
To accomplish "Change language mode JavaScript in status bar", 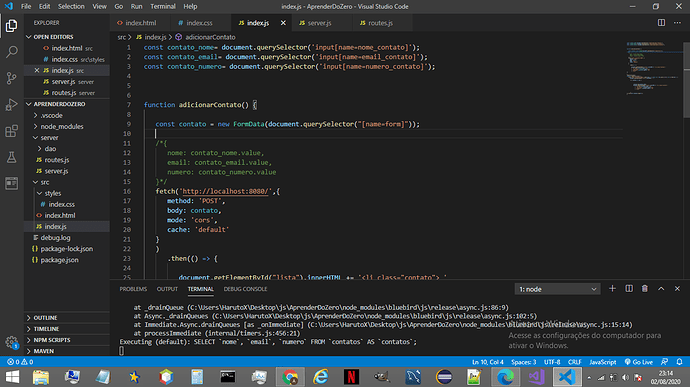I will 602,362.
